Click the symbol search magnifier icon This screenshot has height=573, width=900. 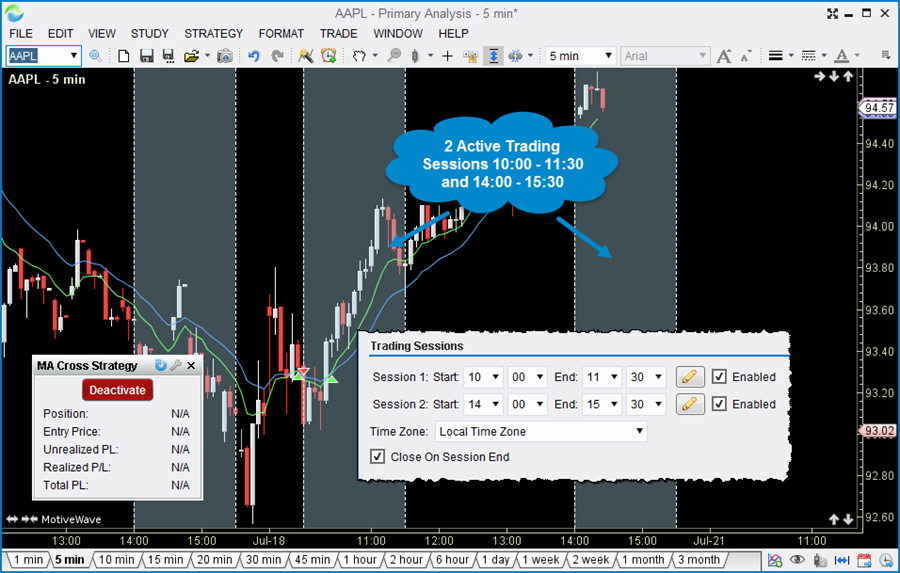pos(95,56)
